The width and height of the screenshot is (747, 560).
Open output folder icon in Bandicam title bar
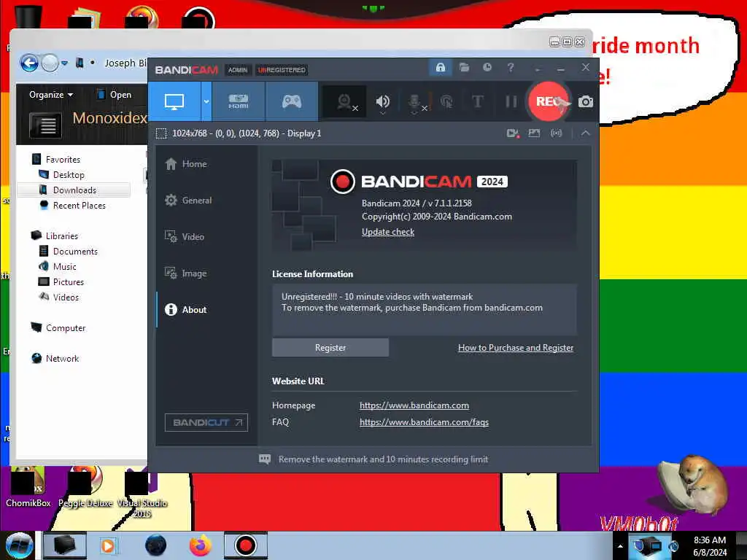pyautogui.click(x=464, y=68)
